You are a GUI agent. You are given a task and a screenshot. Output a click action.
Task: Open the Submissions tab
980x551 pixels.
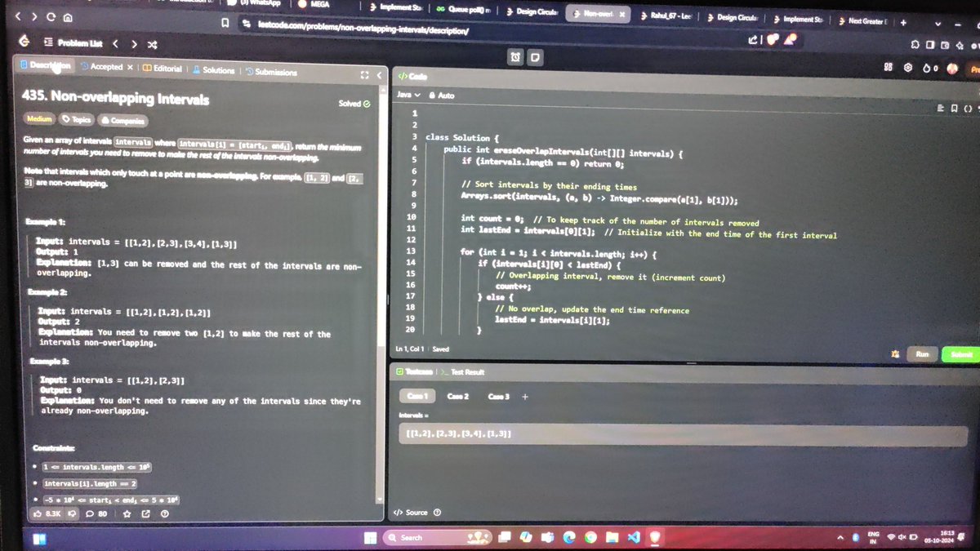point(271,72)
